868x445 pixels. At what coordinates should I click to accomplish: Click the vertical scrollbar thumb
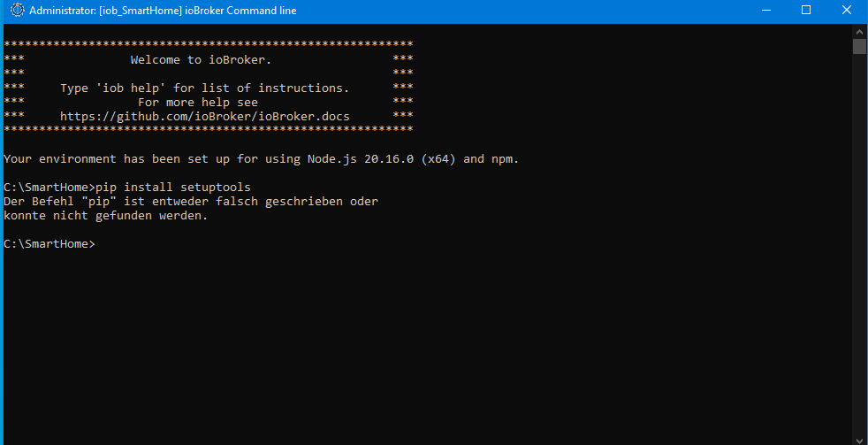(x=859, y=46)
